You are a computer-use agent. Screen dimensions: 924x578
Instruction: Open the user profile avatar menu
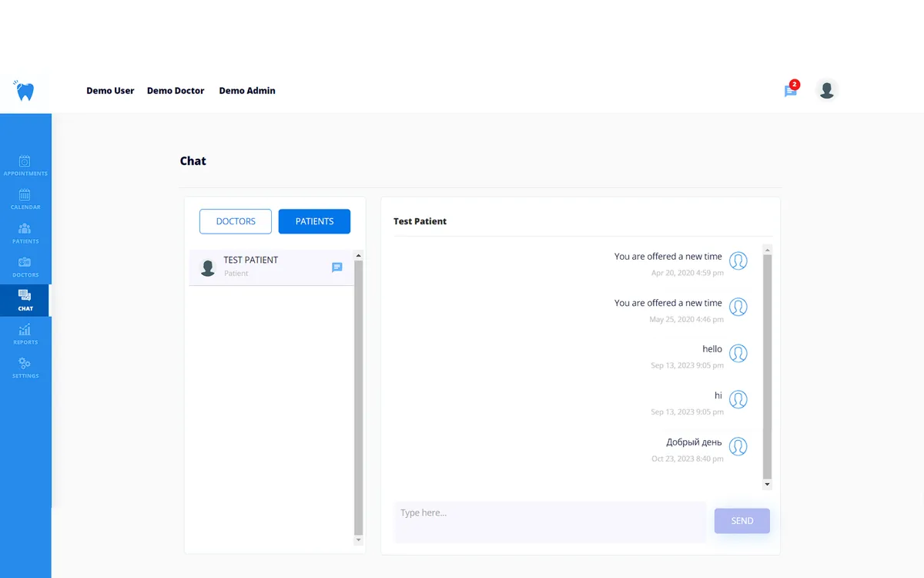point(827,90)
